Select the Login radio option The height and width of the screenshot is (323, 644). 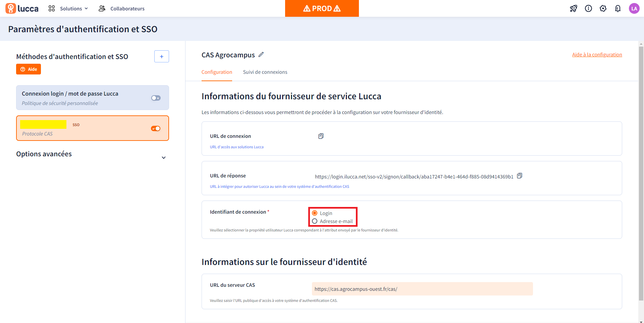tap(315, 213)
